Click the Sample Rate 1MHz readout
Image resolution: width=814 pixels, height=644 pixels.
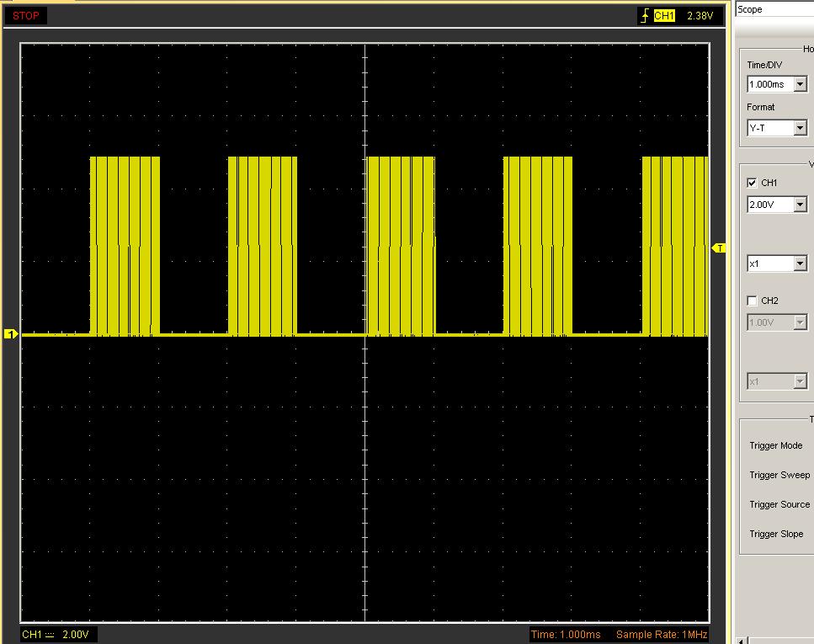[661, 634]
